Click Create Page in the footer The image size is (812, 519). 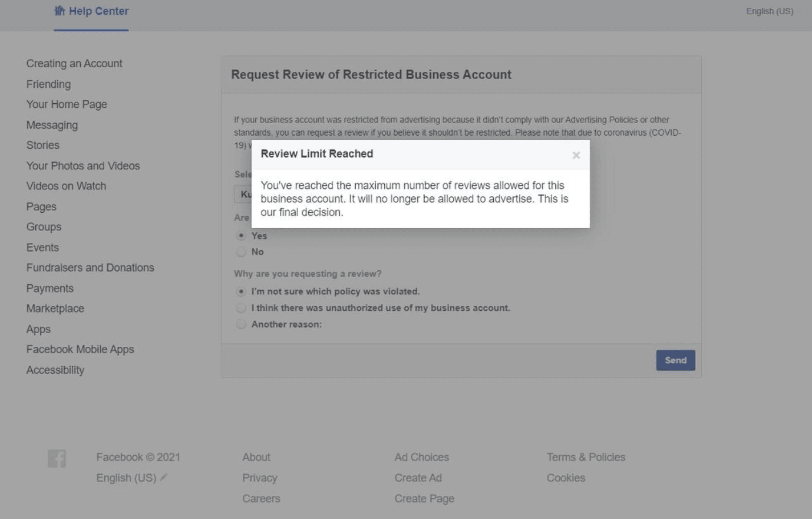point(424,498)
